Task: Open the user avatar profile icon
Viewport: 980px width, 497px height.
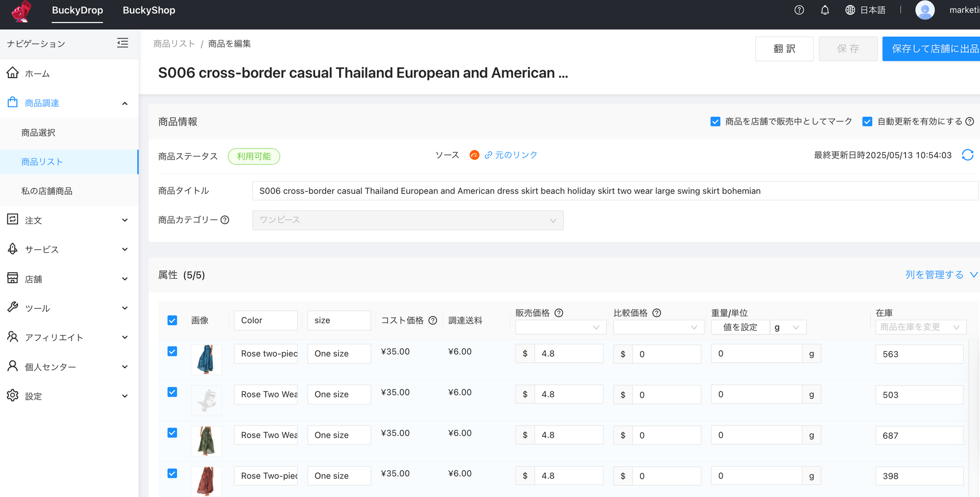Action: pyautogui.click(x=925, y=10)
